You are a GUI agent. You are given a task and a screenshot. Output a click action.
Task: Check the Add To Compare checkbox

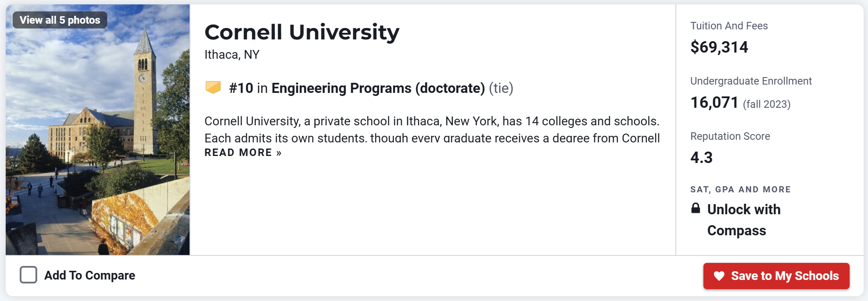pos(28,275)
